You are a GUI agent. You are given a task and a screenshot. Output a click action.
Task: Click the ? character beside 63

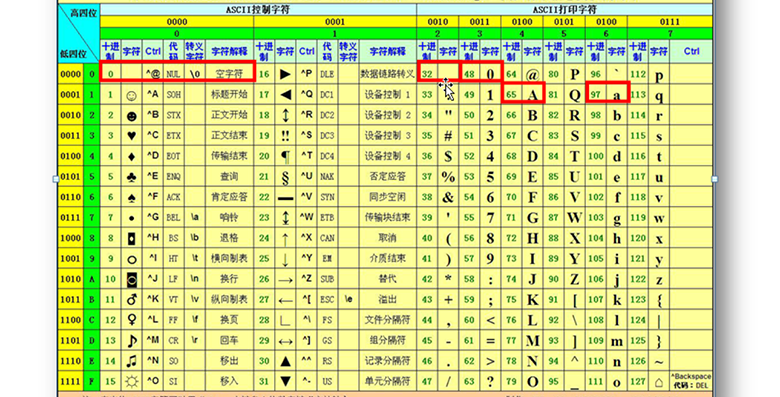tap(490, 382)
